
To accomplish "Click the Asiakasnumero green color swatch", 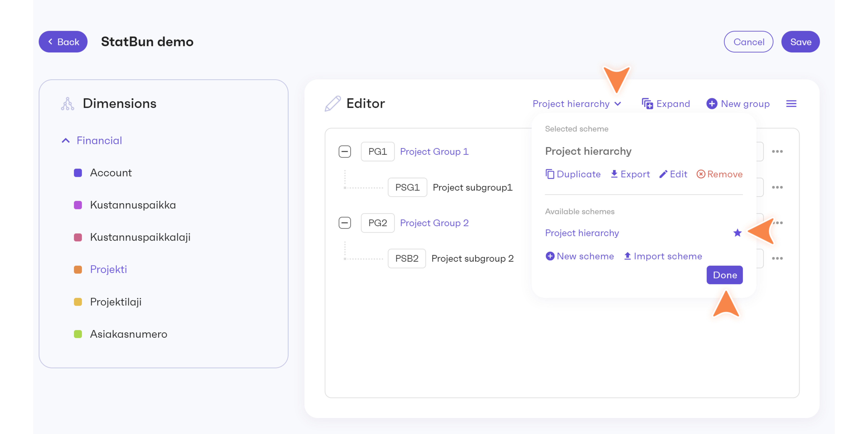I will point(78,334).
